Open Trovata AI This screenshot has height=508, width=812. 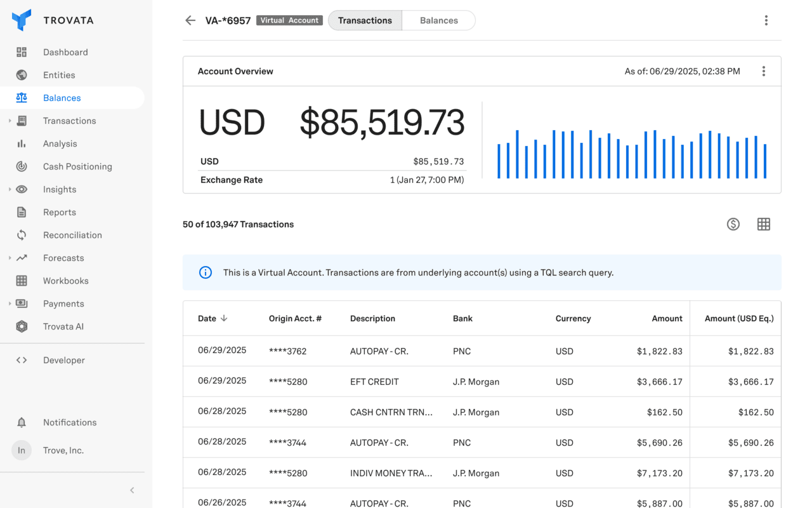[63, 326]
